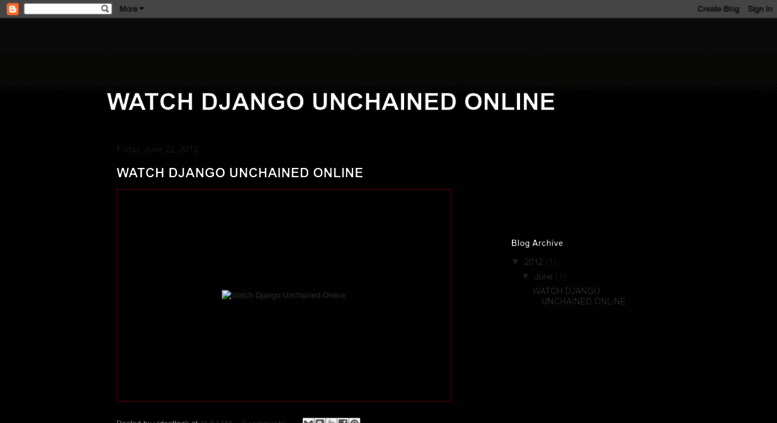Click the Blog Archive heading
The height and width of the screenshot is (423, 777).
click(x=537, y=243)
